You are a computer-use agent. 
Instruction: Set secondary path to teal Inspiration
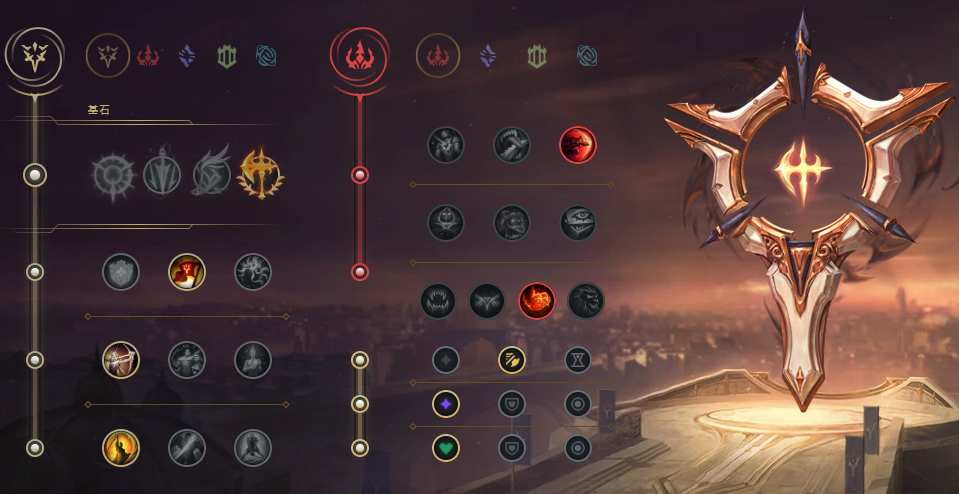click(x=587, y=56)
